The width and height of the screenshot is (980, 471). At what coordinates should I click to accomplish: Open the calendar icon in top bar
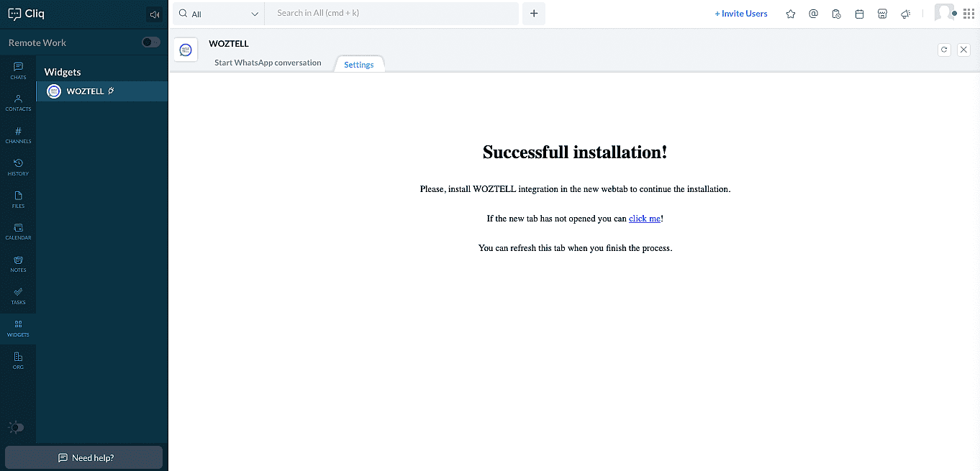(x=859, y=14)
